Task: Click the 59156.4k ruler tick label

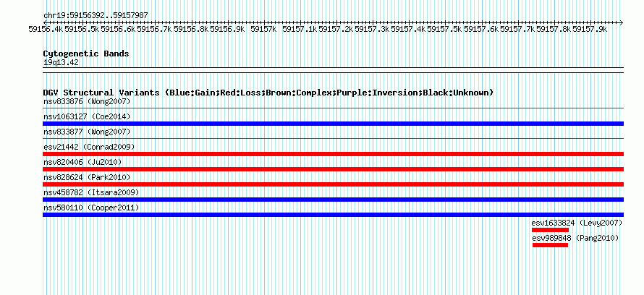Action: point(46,29)
